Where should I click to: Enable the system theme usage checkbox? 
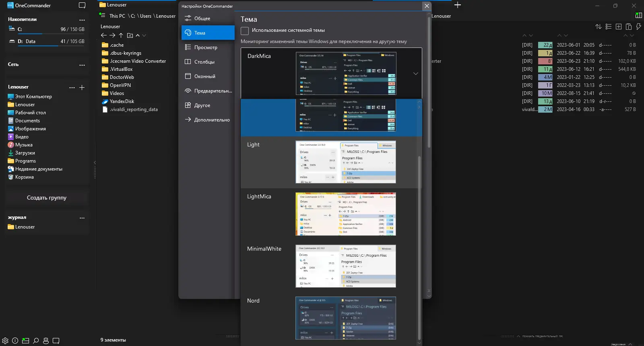coord(245,31)
